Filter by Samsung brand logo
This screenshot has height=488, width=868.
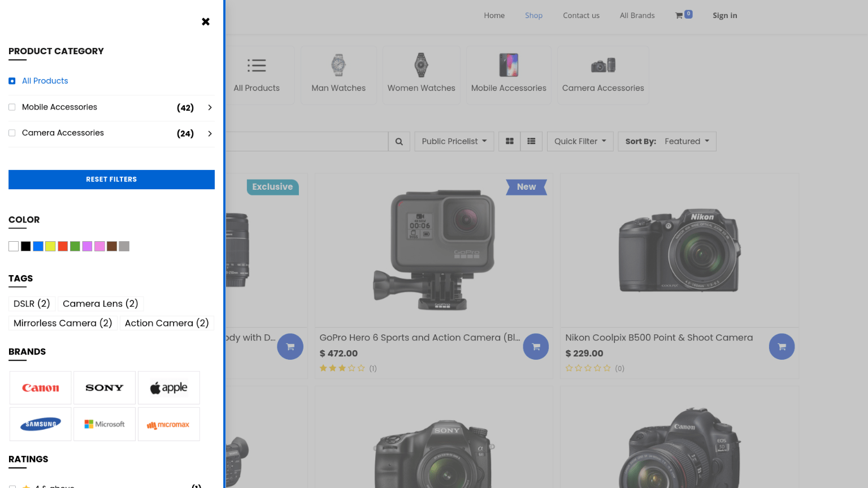41,424
